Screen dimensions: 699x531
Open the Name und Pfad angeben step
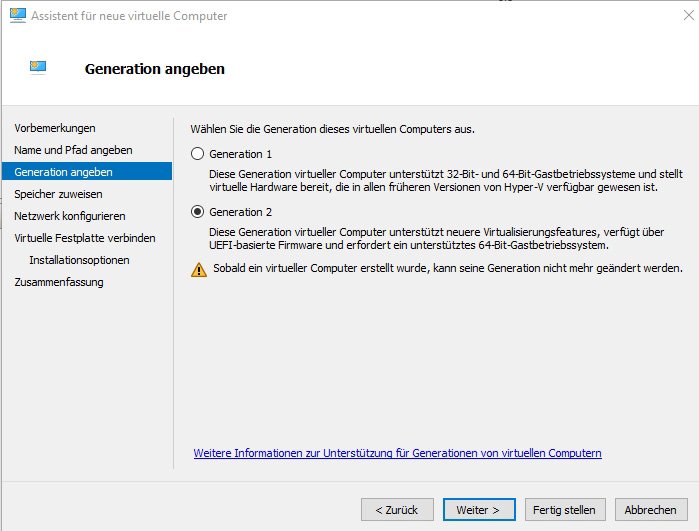pos(73,150)
